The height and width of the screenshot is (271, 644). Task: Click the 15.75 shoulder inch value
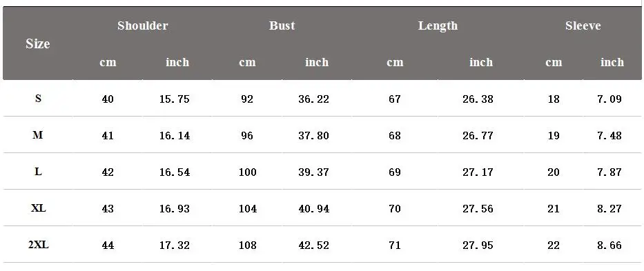click(175, 99)
